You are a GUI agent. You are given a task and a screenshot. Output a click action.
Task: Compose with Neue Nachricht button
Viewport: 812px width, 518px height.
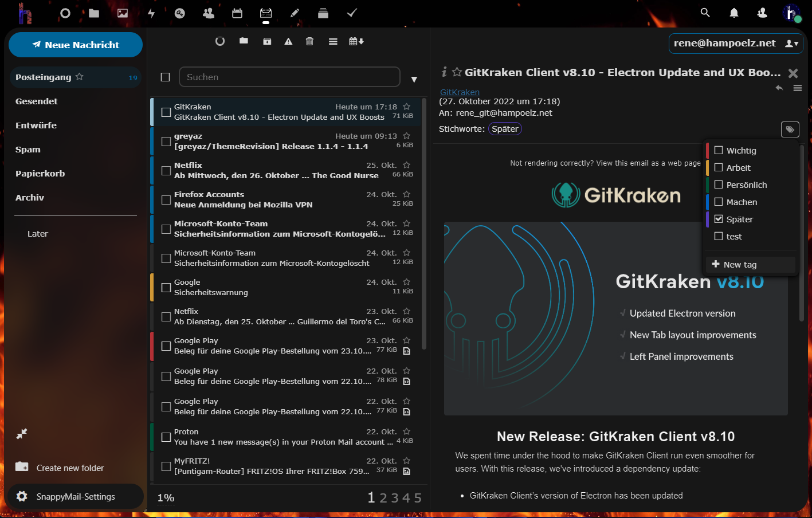[76, 45]
